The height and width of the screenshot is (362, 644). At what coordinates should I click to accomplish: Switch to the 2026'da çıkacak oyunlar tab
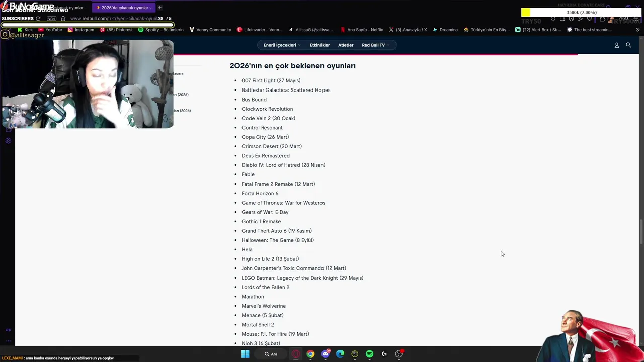[x=124, y=8]
